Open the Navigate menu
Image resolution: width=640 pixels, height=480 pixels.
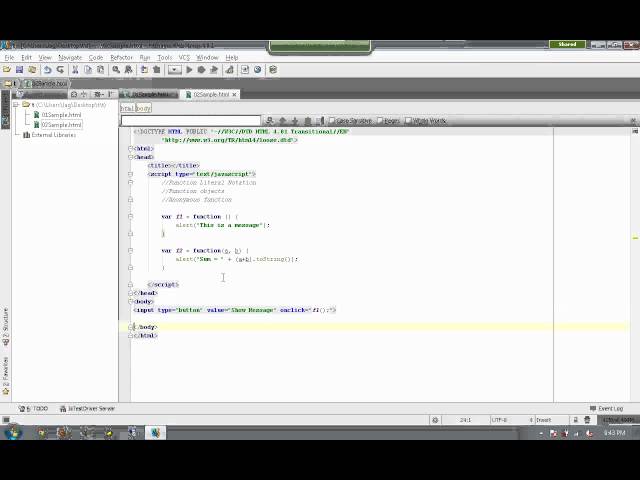[x=70, y=58]
